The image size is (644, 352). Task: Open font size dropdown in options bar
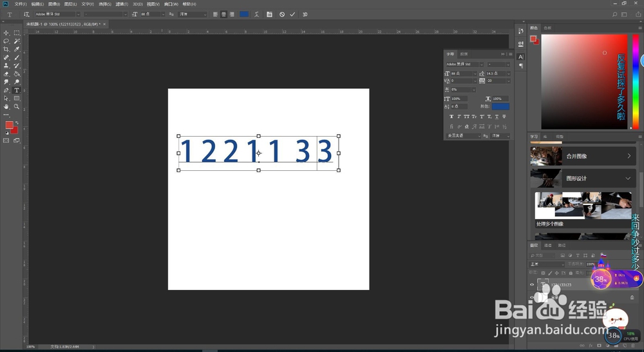point(163,14)
